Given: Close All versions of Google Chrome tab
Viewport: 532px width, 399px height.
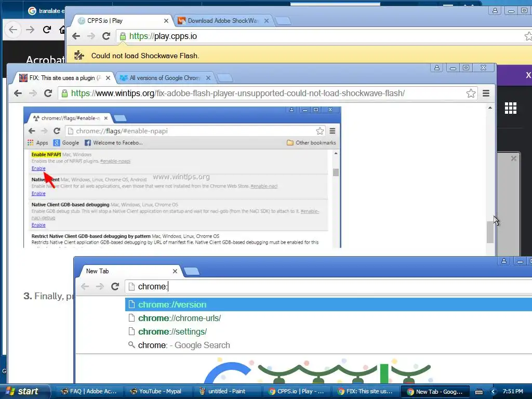Looking at the screenshot, I should click(x=208, y=78).
